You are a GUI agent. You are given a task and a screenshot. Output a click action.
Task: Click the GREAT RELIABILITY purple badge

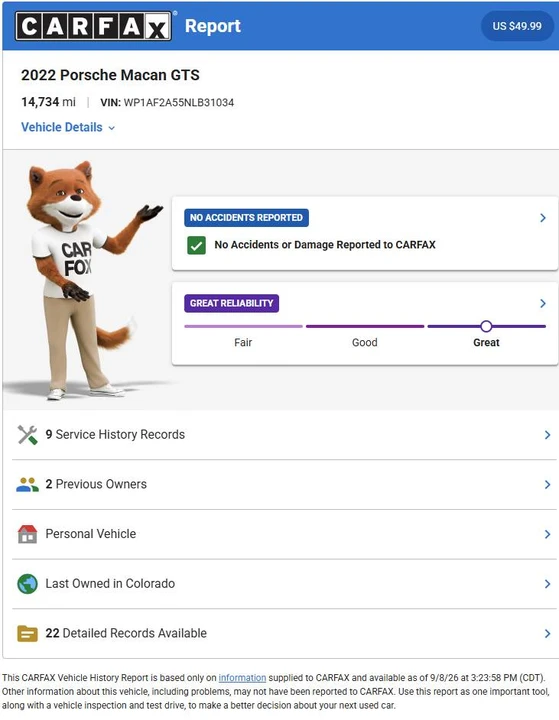232,304
